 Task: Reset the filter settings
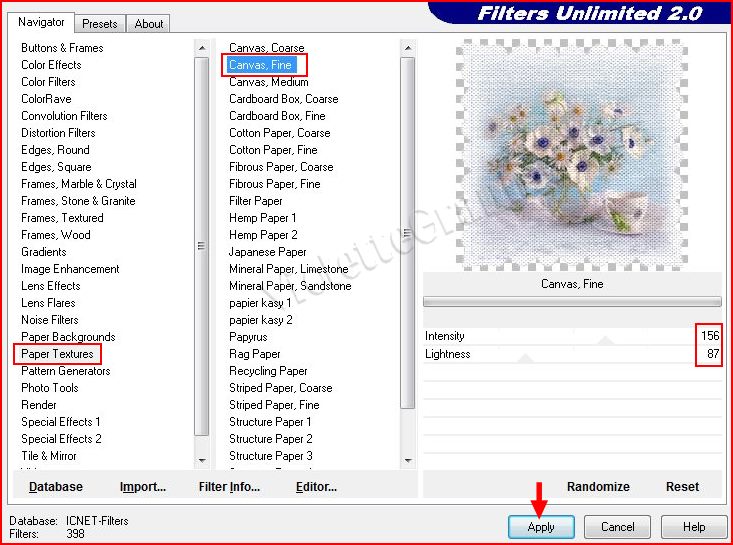(x=682, y=487)
